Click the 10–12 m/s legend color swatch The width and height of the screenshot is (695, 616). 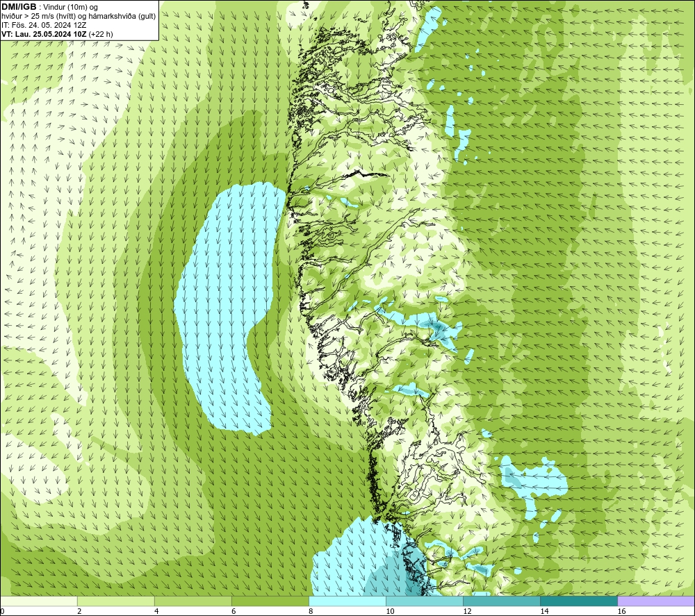424,601
